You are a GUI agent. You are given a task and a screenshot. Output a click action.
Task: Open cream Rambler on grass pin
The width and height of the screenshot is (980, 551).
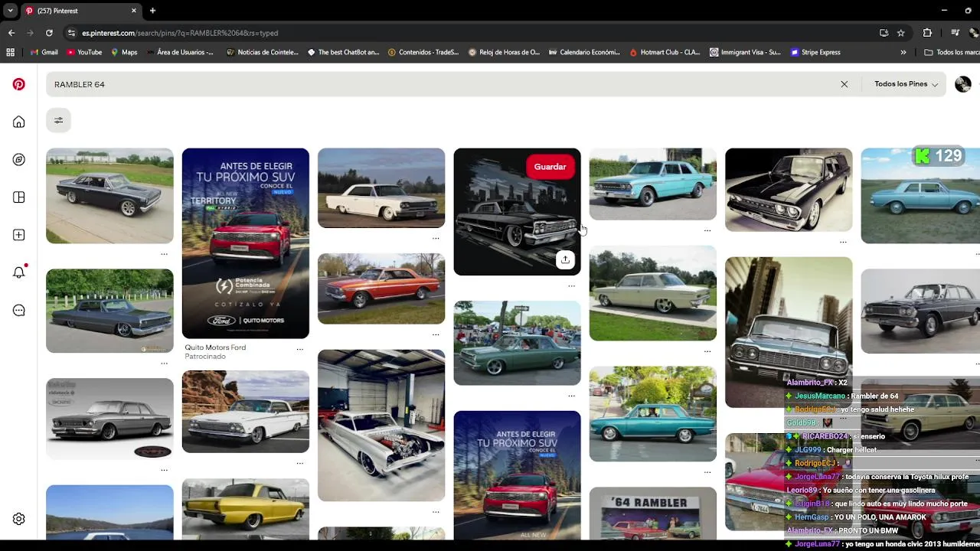tap(653, 293)
